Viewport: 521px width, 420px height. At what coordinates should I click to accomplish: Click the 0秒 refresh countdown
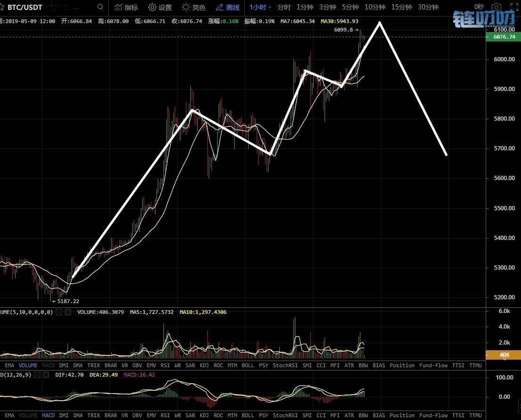click(479, 7)
